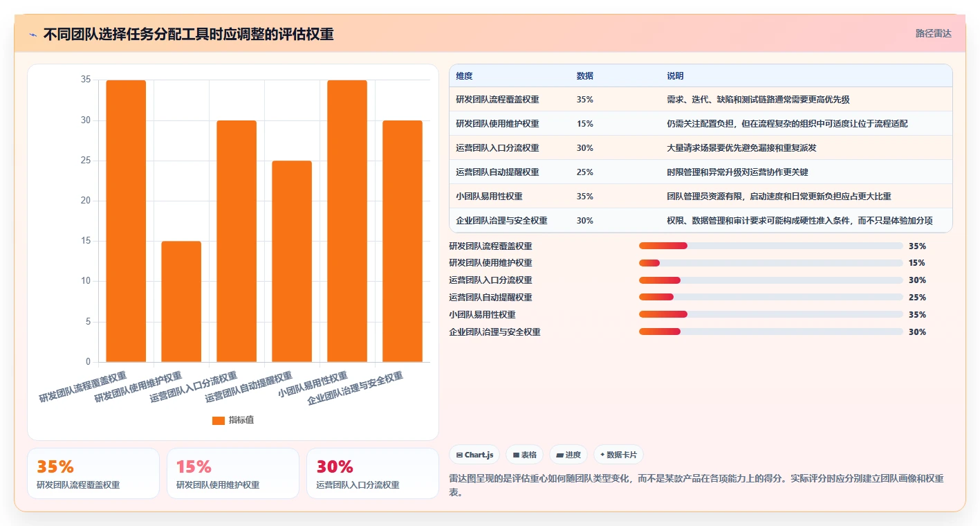This screenshot has height=526, width=980.
Task: Click the 说明 column header
Action: click(675, 75)
